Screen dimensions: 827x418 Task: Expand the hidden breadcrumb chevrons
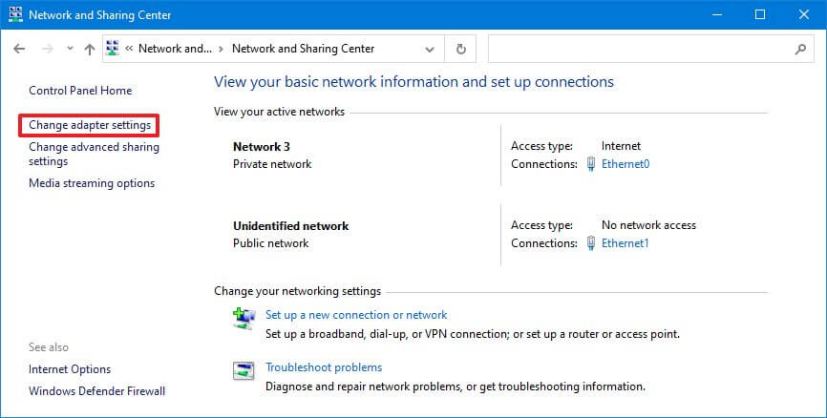pyautogui.click(x=129, y=49)
